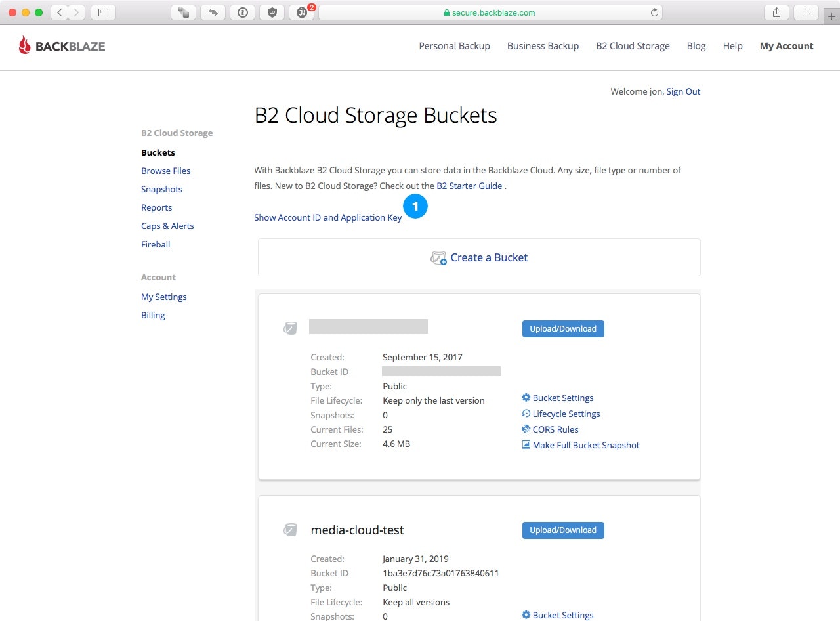
Task: Go back using Safari's back arrow
Action: pyautogui.click(x=59, y=12)
